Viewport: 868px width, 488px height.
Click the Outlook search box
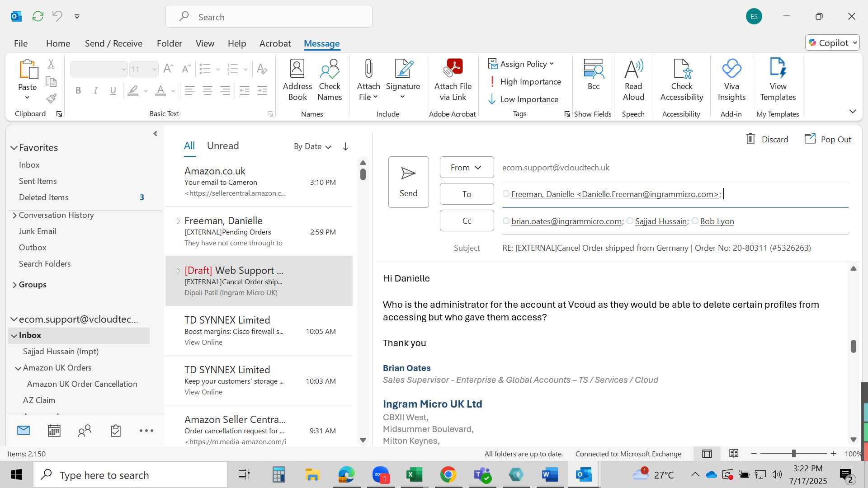coord(269,17)
